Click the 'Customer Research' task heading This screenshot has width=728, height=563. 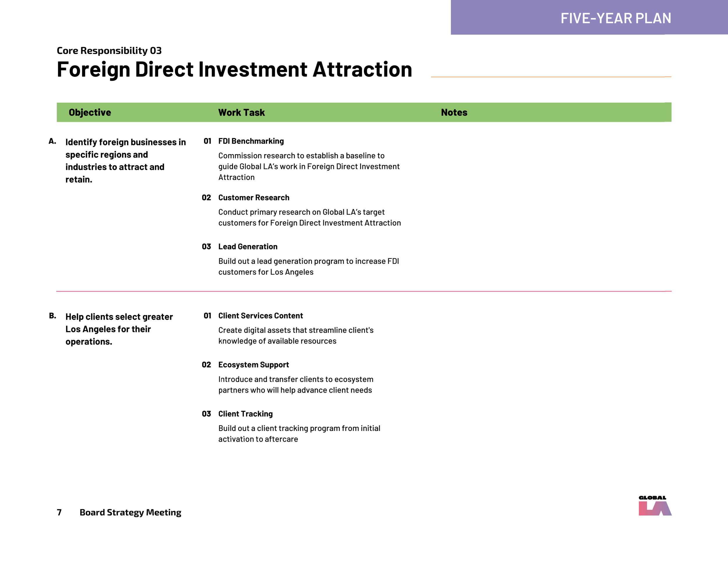(x=254, y=198)
